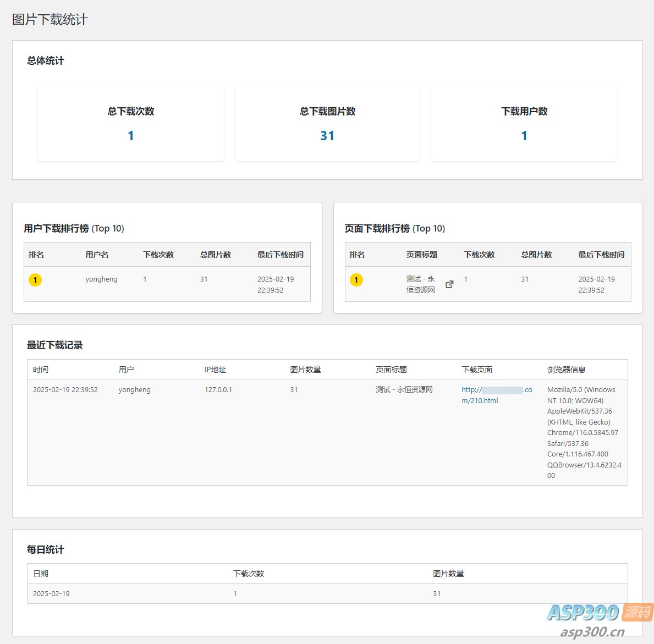Click the gold rank 1 badge in 页面下载排行榜
The image size is (654, 644).
pos(356,280)
